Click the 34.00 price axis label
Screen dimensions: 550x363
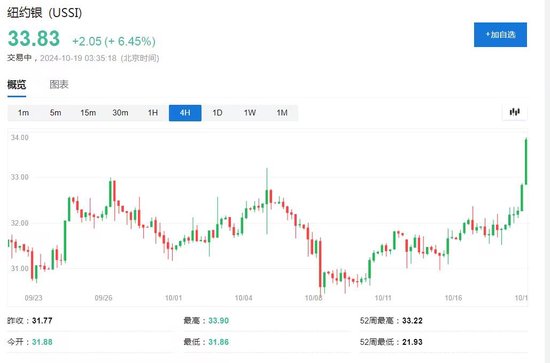[x=20, y=137]
